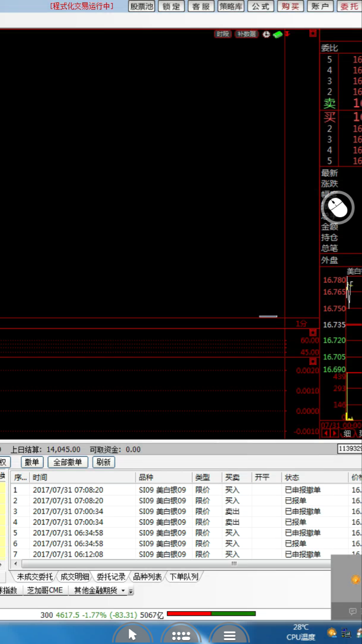Click the green chip icon above the chart

(278, 35)
